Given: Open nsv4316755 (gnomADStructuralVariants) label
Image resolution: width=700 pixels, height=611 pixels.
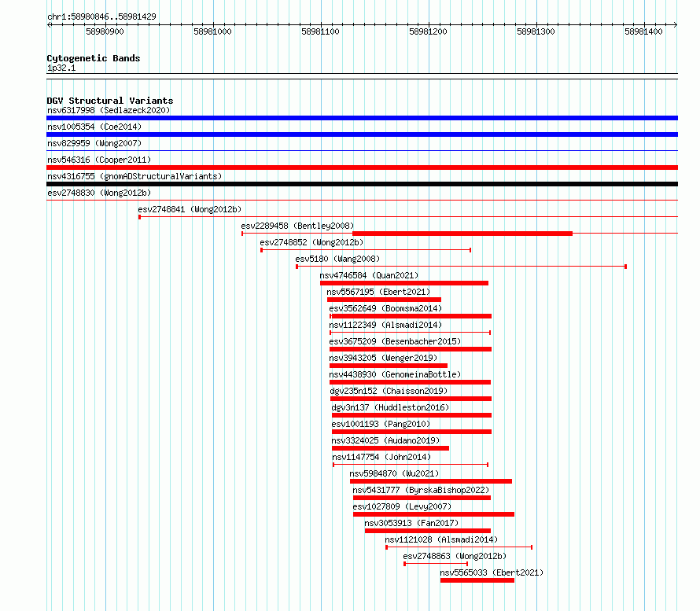Looking at the screenshot, I should tap(134, 176).
